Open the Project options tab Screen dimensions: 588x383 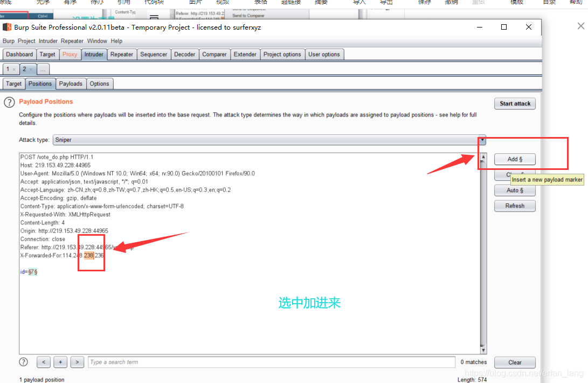(282, 54)
